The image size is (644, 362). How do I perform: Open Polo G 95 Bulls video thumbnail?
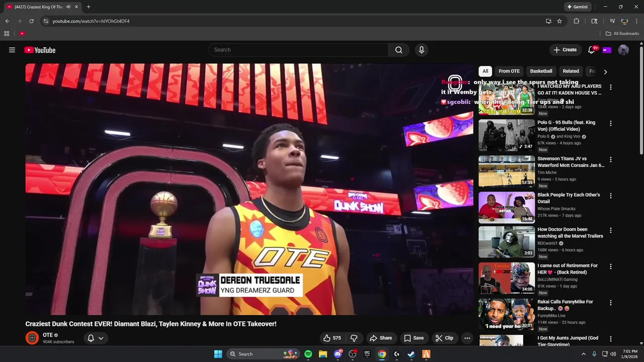point(507,135)
